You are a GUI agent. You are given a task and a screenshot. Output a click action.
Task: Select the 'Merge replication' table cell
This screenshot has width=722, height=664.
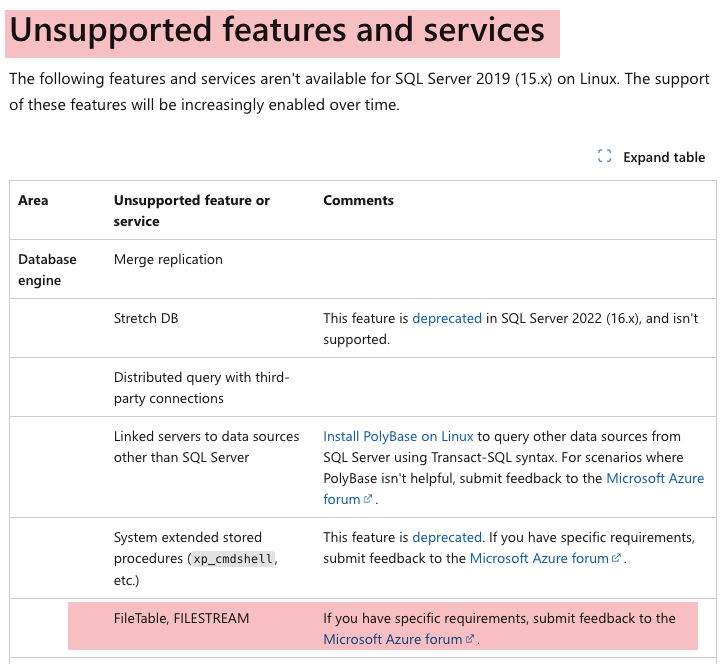168,259
